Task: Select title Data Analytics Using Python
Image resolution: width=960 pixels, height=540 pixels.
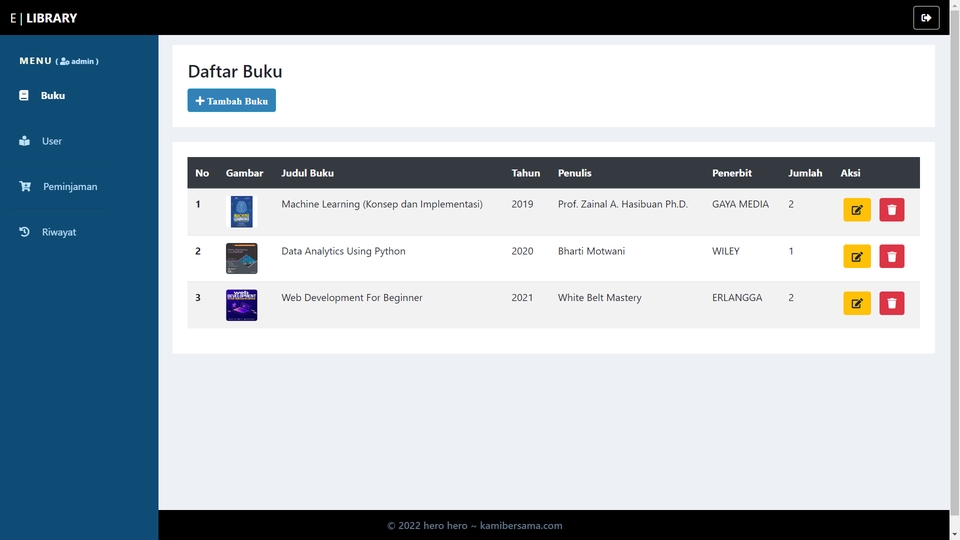Action: (x=343, y=251)
